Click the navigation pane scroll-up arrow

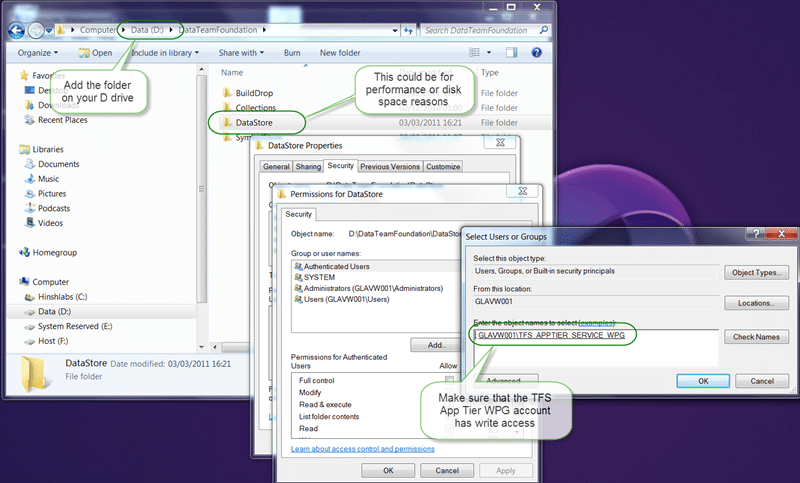pos(202,69)
